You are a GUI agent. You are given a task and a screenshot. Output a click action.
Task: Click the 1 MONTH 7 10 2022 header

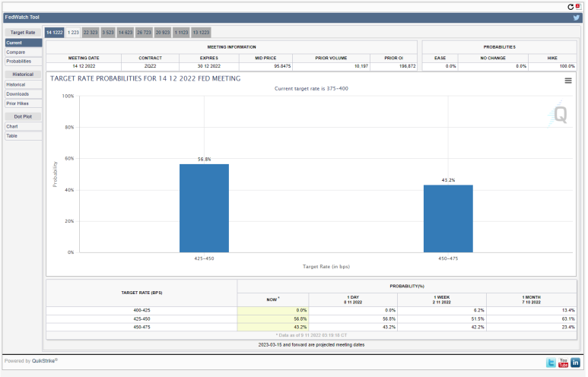(x=532, y=299)
